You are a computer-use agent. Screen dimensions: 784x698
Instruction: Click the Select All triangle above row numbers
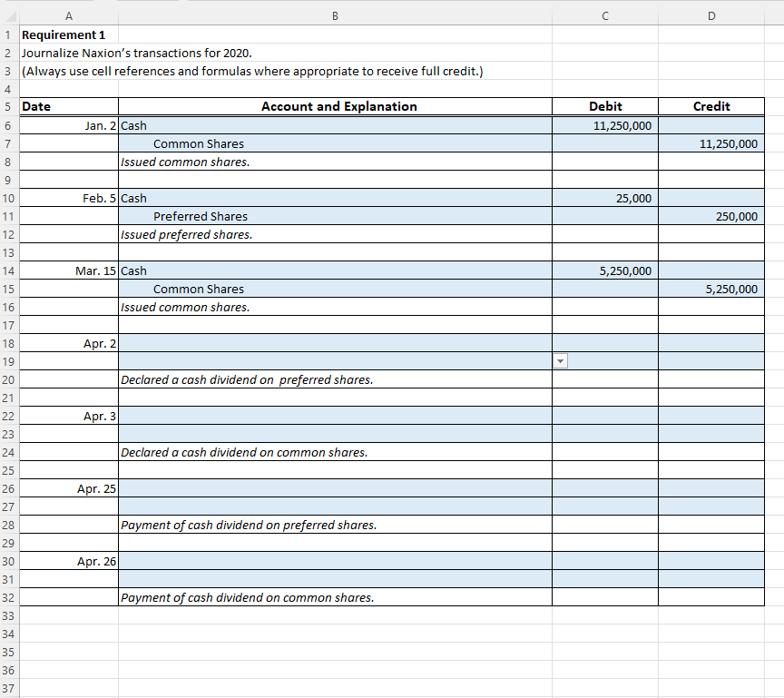(x=8, y=15)
